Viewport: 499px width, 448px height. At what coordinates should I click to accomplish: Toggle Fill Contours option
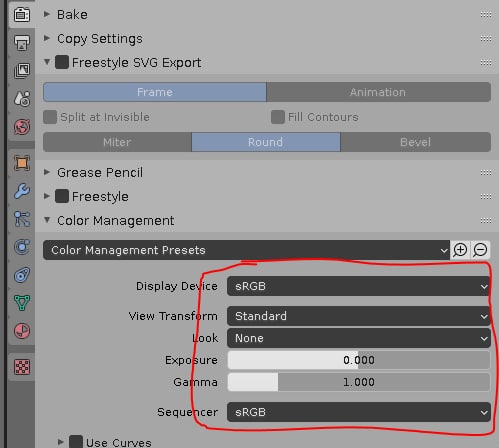pyautogui.click(x=278, y=117)
